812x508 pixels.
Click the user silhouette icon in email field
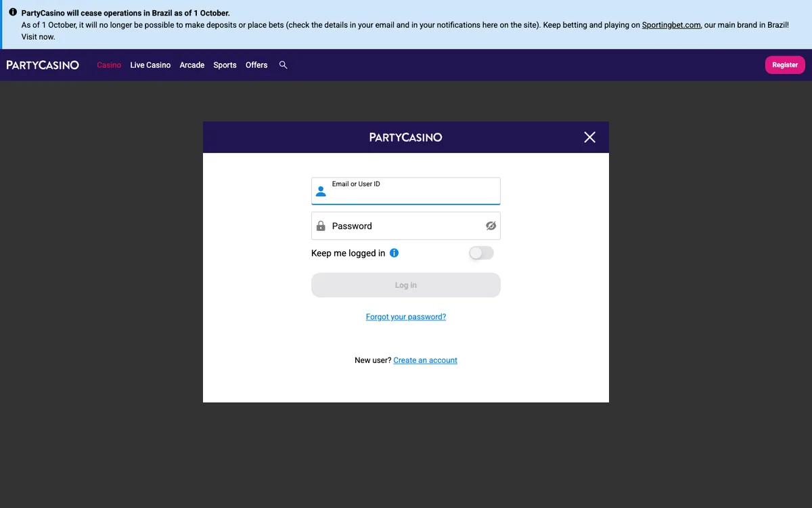(321, 192)
